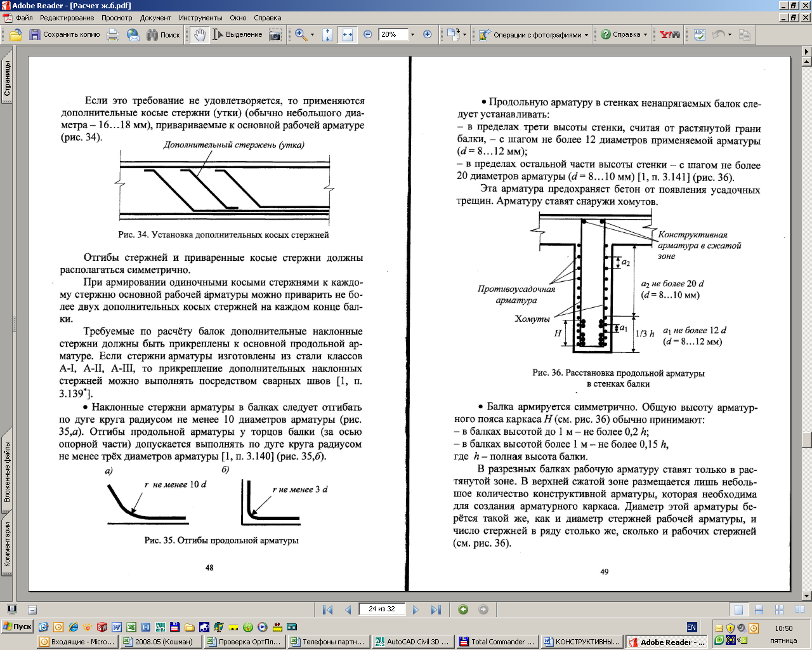Print the document using printer icon
The image size is (812, 650).
pos(113,35)
